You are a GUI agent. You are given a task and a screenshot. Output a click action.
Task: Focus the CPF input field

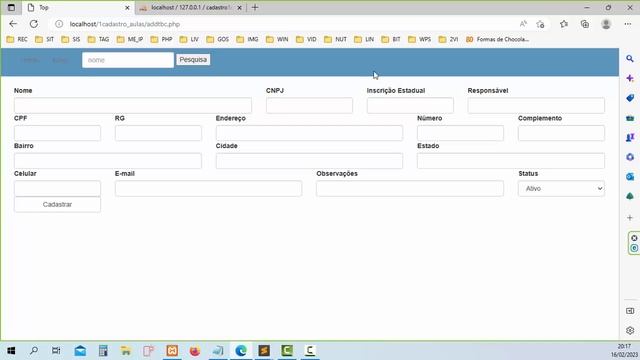tap(57, 133)
